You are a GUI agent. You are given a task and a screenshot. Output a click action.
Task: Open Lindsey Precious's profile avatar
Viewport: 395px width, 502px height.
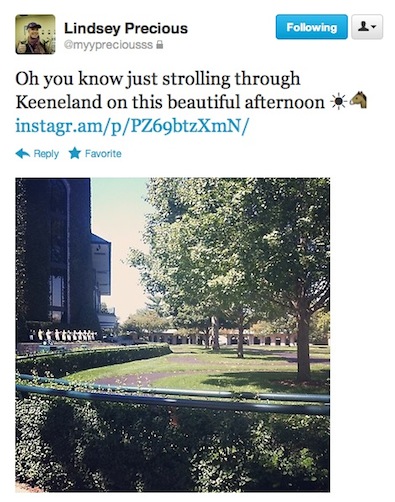pos(35,34)
